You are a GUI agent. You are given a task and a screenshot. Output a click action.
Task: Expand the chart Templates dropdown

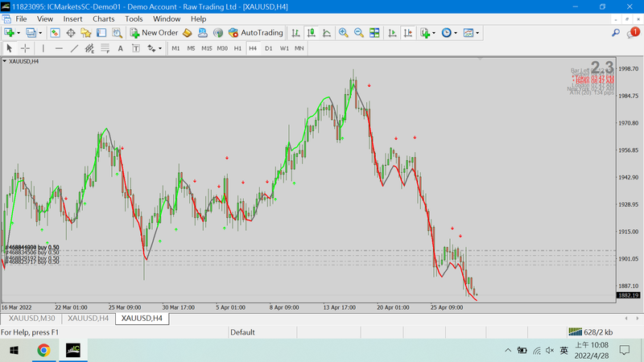pos(472,33)
